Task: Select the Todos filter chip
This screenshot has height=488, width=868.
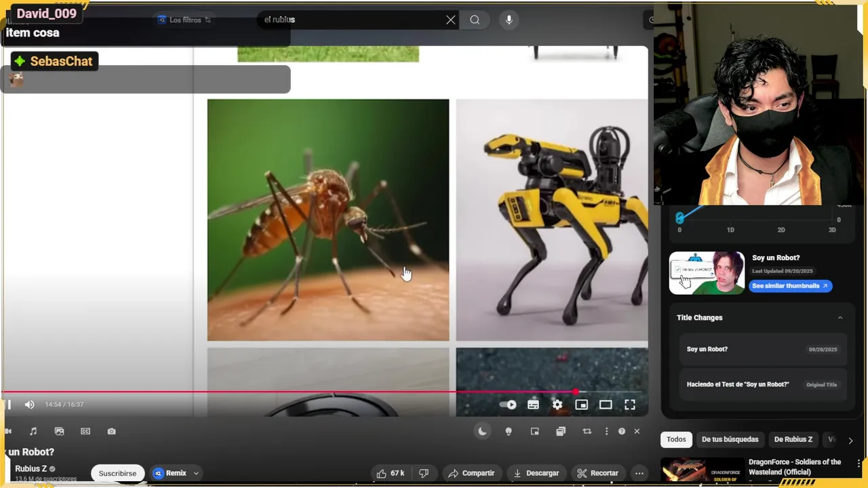Action: (676, 439)
